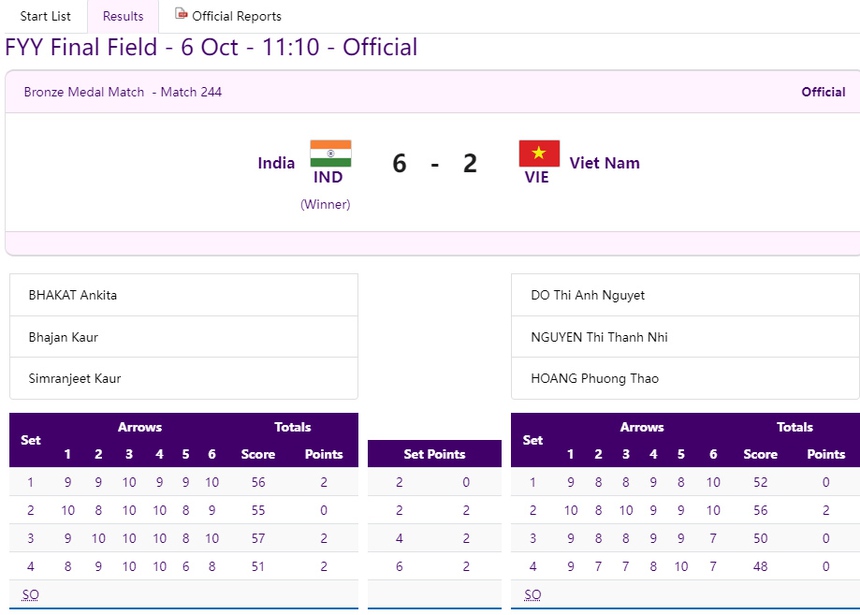This screenshot has width=860, height=615.
Task: Click the FYY Final Field page title
Action: (x=210, y=47)
